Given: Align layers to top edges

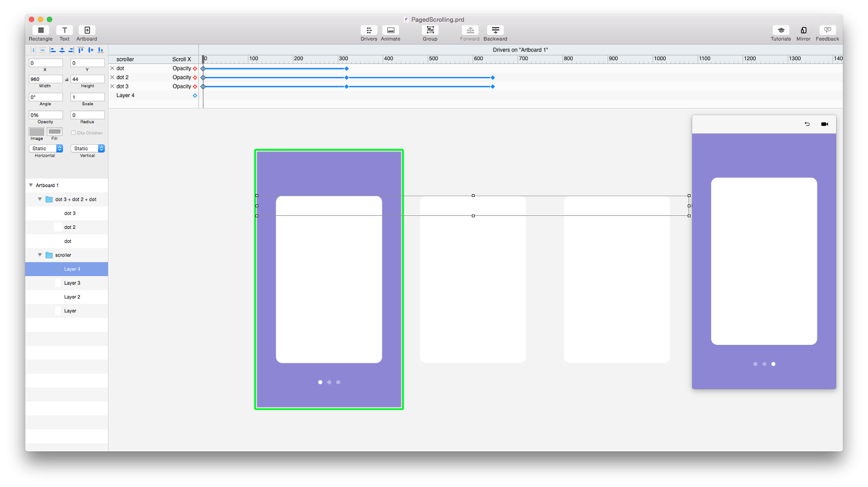Looking at the screenshot, I should click(x=81, y=50).
